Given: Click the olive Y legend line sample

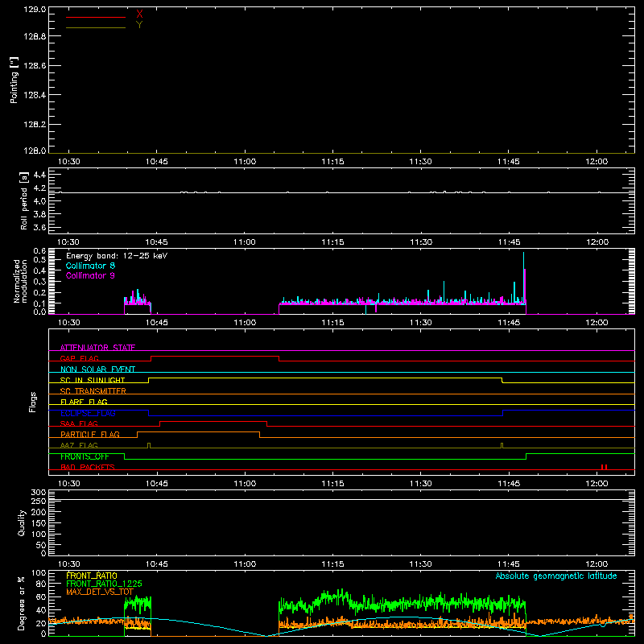Looking at the screenshot, I should point(96,27).
